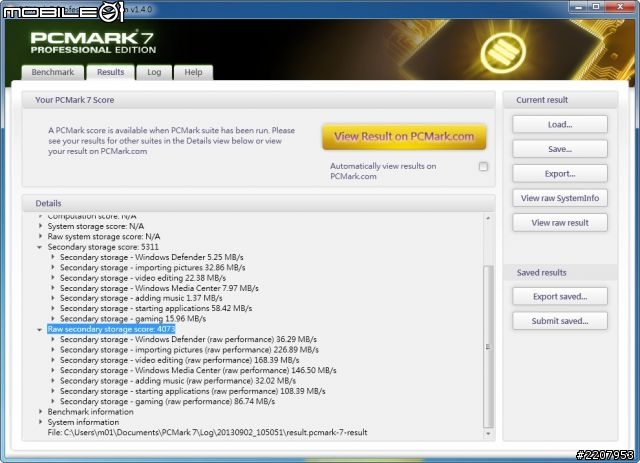The image size is (640, 463).
Task: Select Secondary storage score: 5311 text
Action: click(x=103, y=247)
